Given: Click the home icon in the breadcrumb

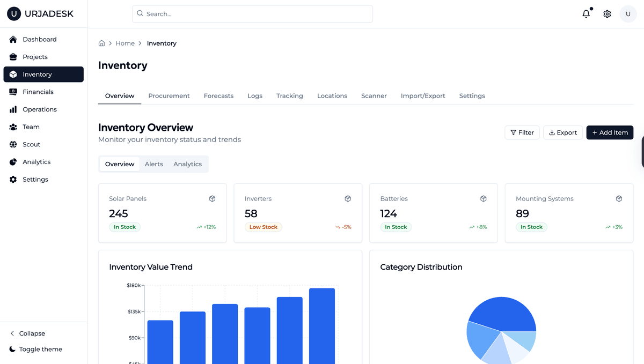Looking at the screenshot, I should pos(101,43).
